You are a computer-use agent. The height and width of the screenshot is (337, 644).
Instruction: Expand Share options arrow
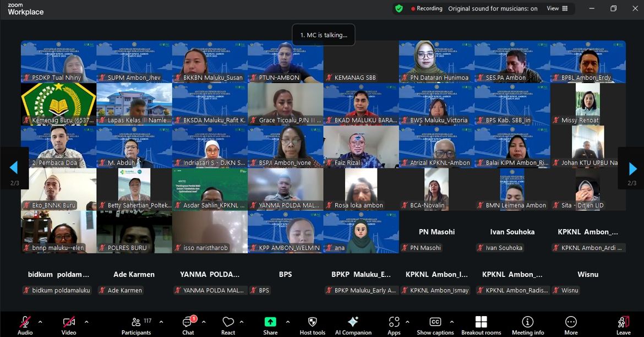(x=287, y=322)
